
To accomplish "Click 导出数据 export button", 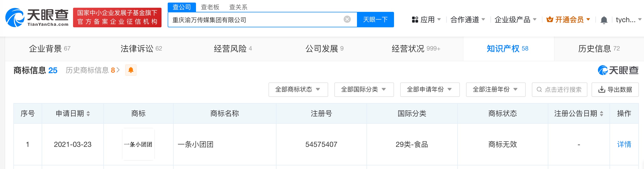I will point(615,90).
